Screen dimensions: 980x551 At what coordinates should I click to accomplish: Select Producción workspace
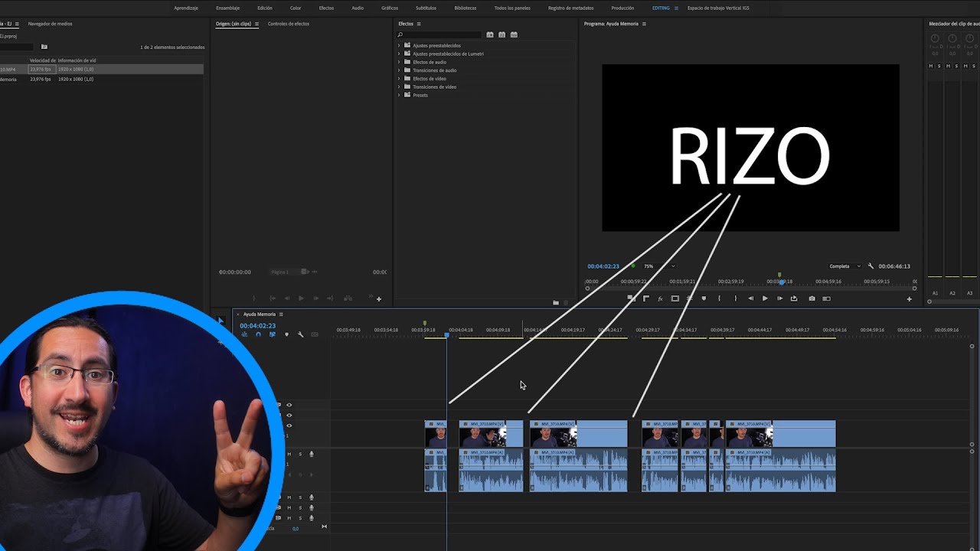coord(622,8)
